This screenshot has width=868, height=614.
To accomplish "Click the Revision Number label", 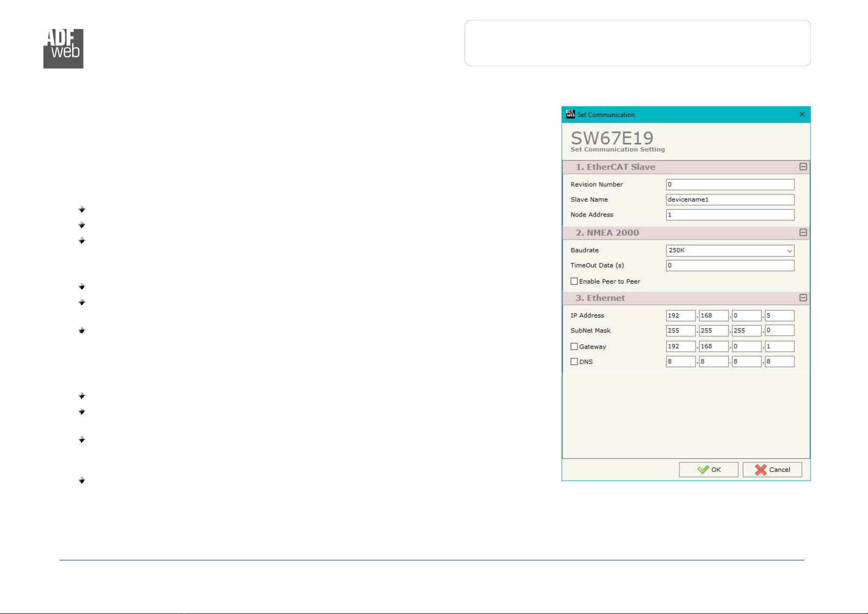I will coord(597,185).
